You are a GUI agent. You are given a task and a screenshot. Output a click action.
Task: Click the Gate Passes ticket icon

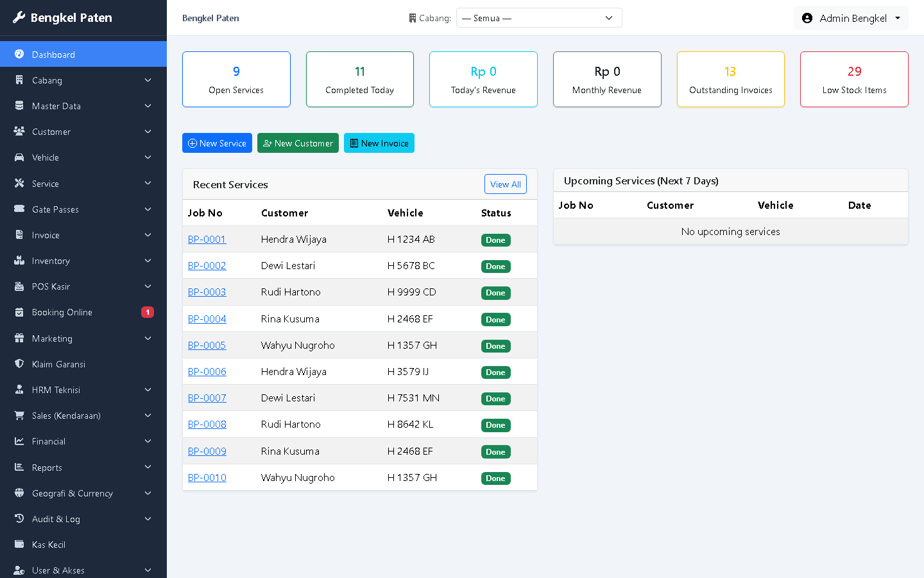pyautogui.click(x=19, y=209)
